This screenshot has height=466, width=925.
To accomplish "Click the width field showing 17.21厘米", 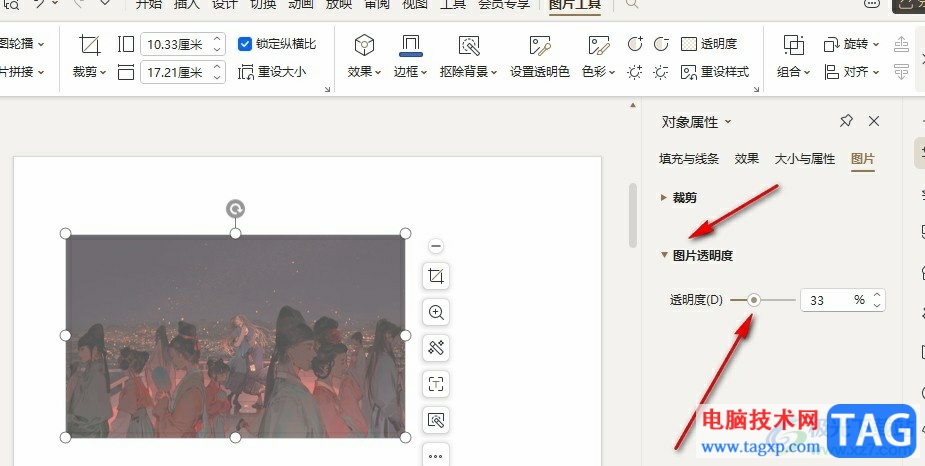I will 176,73.
